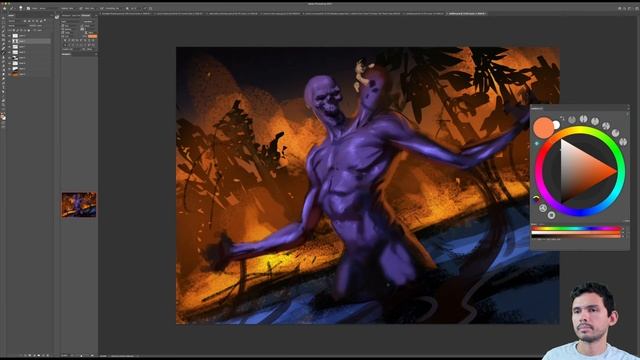Lock transparent pixels of the layer
640x360 pixels.
[14, 31]
